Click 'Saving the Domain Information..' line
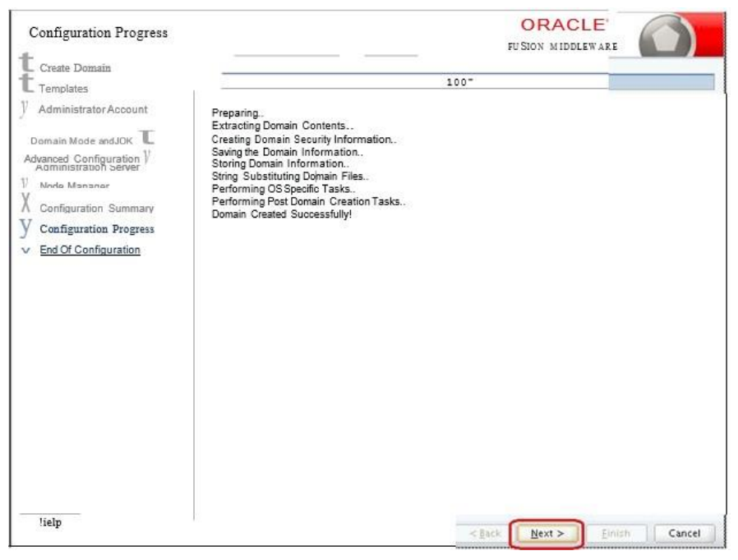This screenshot has height=560, width=738. click(287, 153)
